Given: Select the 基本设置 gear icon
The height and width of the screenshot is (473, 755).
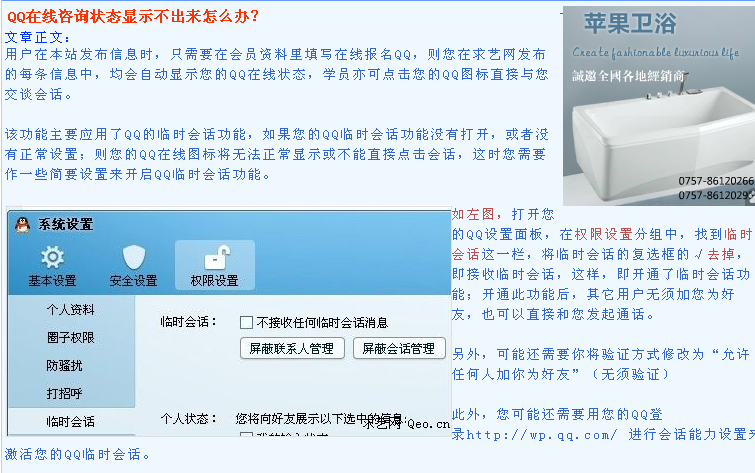Looking at the screenshot, I should [52, 257].
